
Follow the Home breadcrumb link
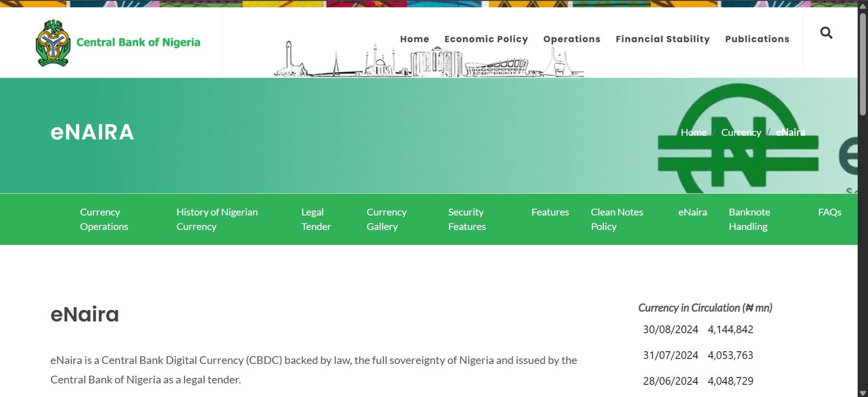(x=693, y=133)
